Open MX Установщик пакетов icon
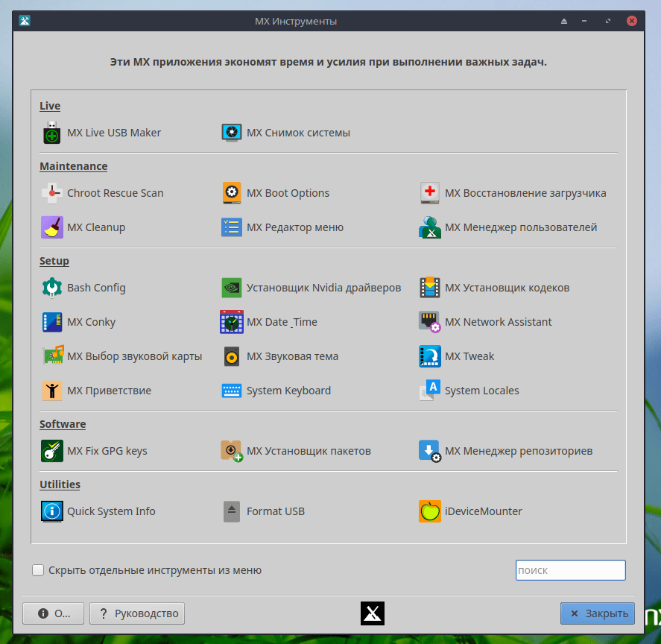 232,451
